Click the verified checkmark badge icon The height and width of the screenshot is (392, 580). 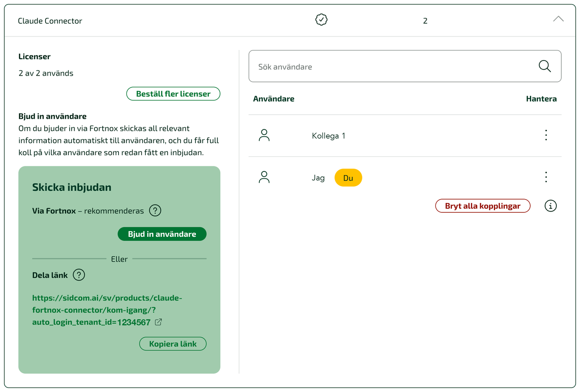coord(321,19)
